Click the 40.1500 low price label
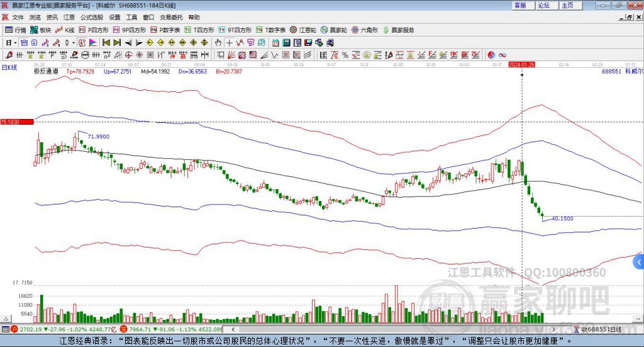 pyautogui.click(x=563, y=219)
